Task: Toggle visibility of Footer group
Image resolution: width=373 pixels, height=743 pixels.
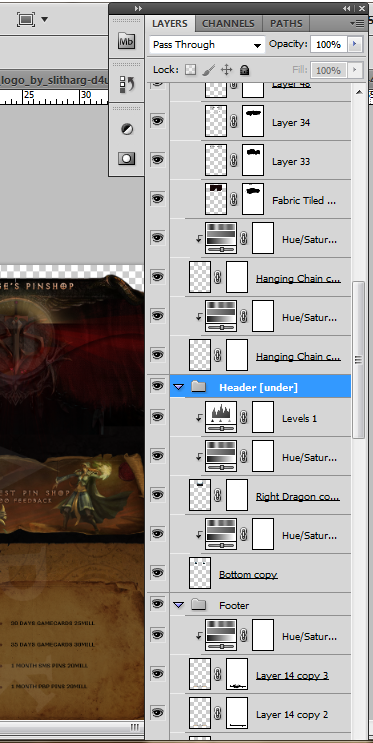Action: click(x=157, y=604)
